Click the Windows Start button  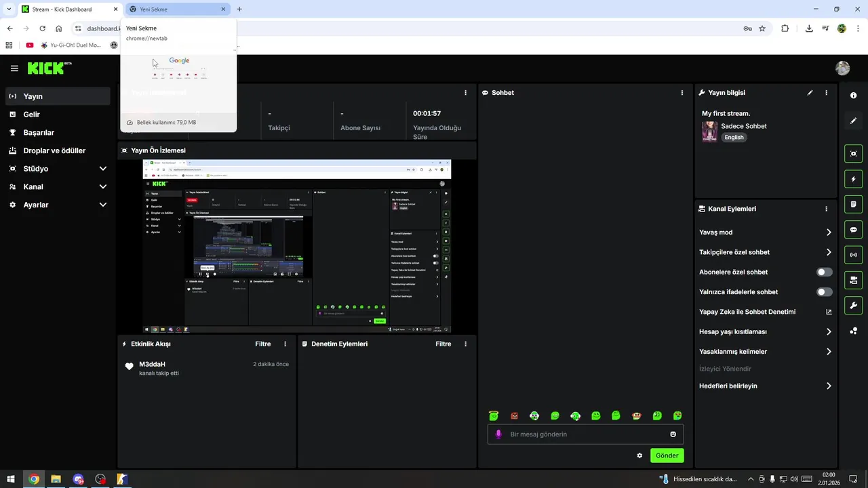point(12,479)
